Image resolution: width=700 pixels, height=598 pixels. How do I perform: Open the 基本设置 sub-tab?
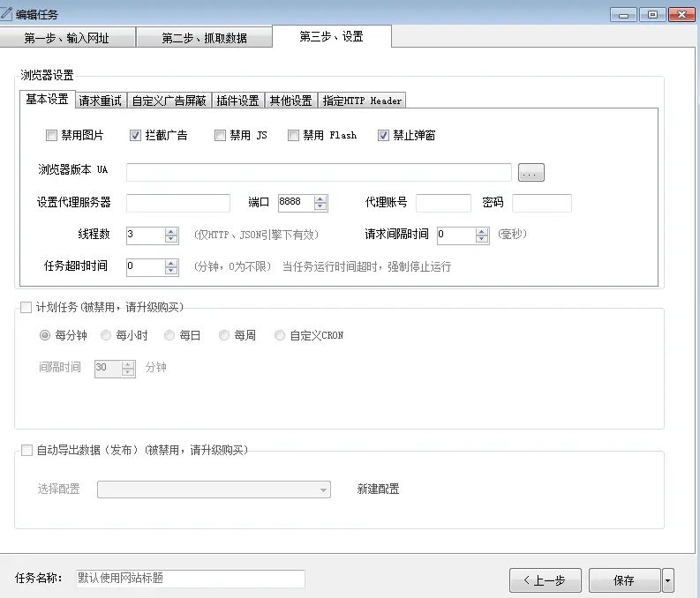point(47,99)
